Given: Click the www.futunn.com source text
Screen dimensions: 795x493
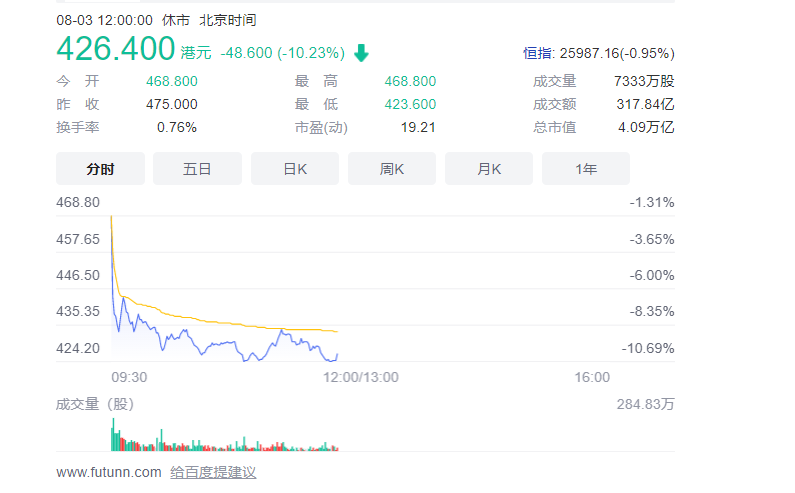Looking at the screenshot, I should coord(108,472).
